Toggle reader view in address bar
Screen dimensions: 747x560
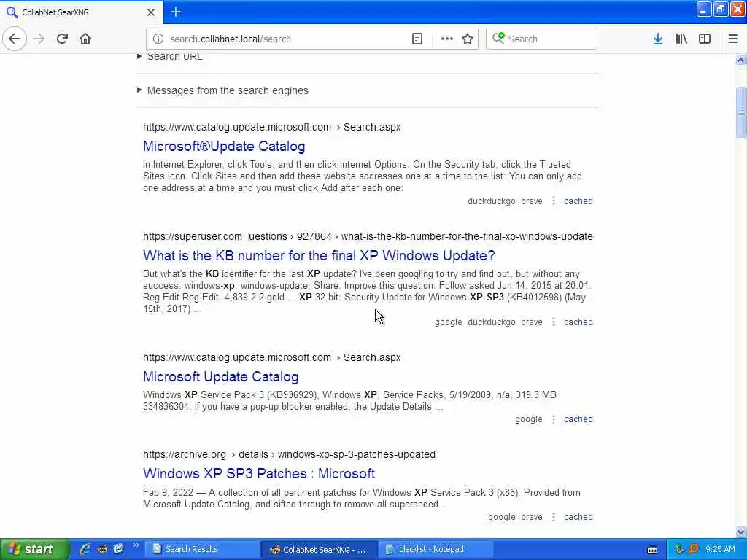click(x=417, y=39)
